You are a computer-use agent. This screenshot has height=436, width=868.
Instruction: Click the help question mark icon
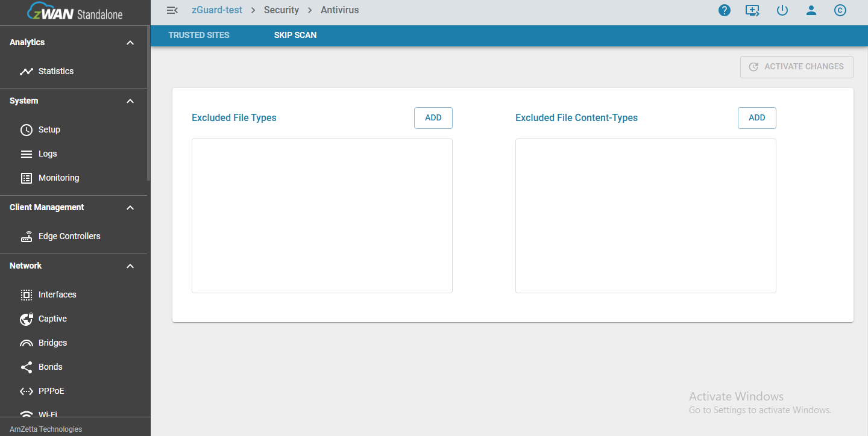(x=725, y=10)
